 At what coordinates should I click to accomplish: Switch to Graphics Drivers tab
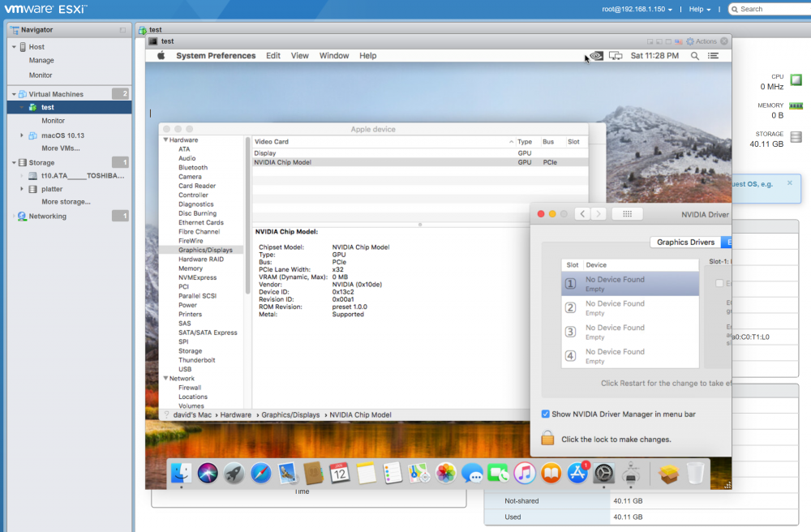685,242
